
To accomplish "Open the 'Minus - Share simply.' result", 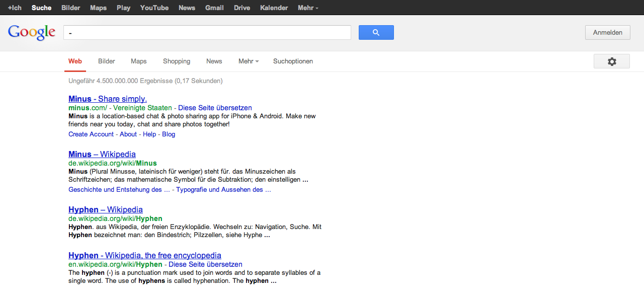I will point(107,99).
